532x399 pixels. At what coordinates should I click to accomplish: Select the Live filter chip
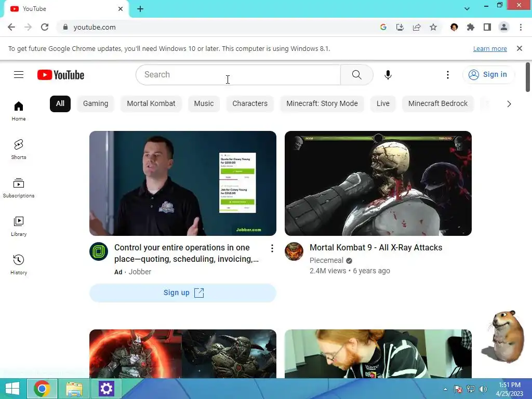point(383,103)
